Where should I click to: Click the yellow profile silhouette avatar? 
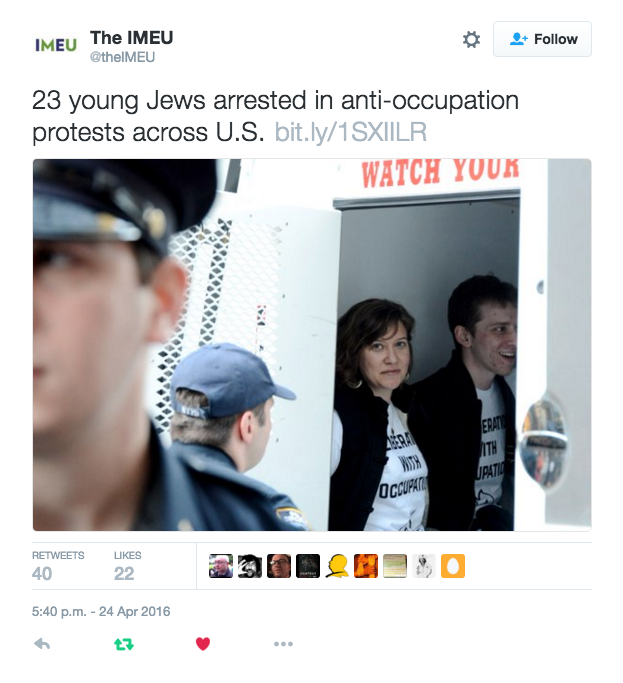click(x=337, y=566)
